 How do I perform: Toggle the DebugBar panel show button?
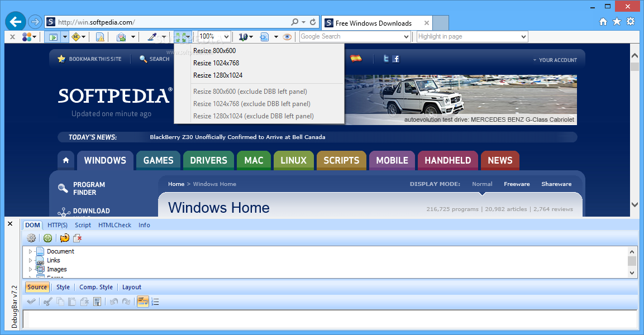click(x=53, y=37)
